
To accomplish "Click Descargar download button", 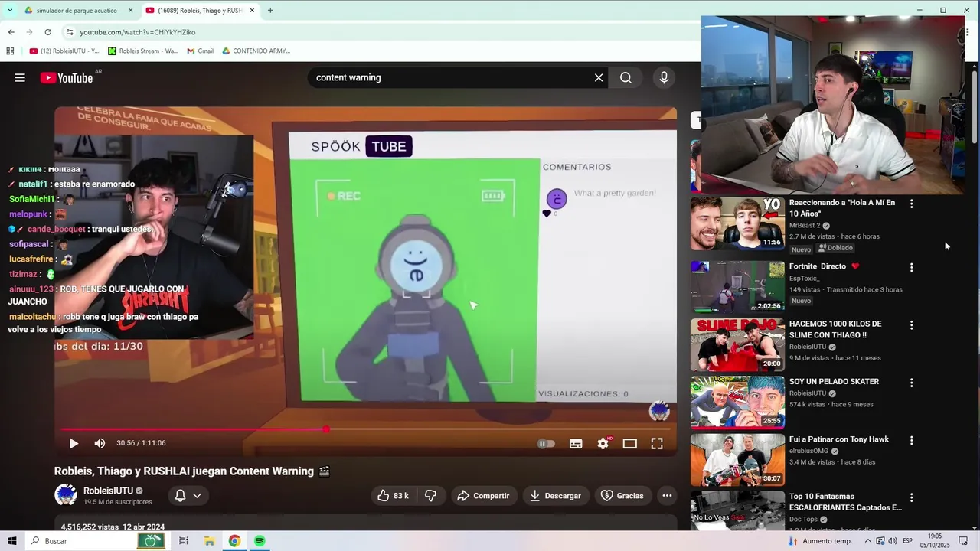I will [556, 496].
